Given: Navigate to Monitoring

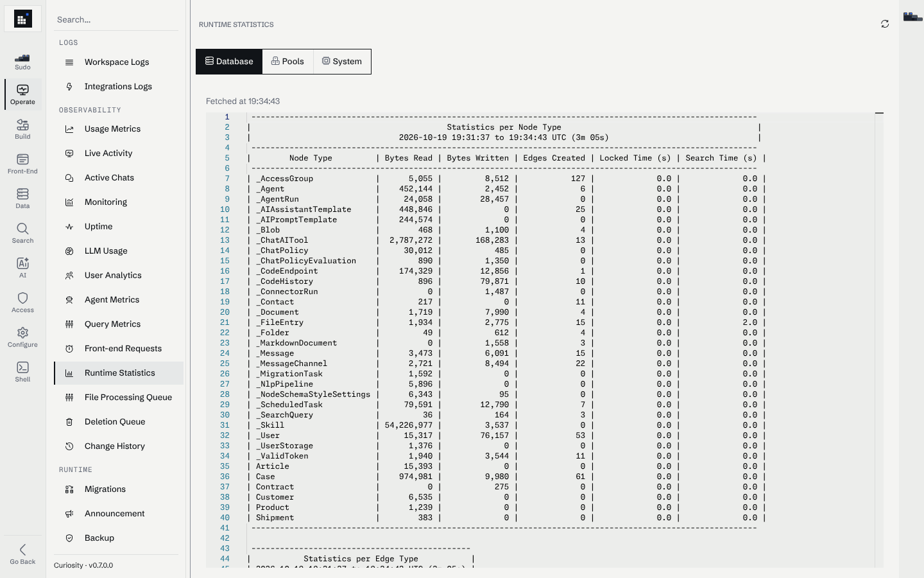Looking at the screenshot, I should coord(119,202).
